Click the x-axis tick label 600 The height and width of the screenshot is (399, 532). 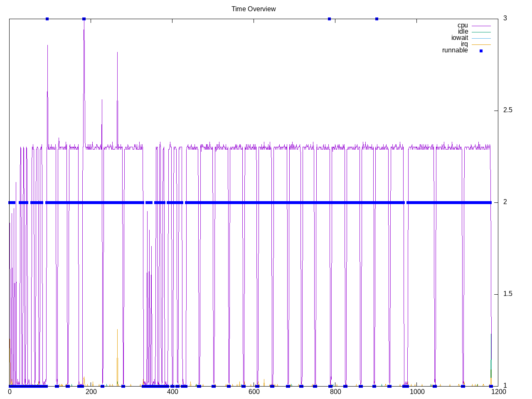254,392
